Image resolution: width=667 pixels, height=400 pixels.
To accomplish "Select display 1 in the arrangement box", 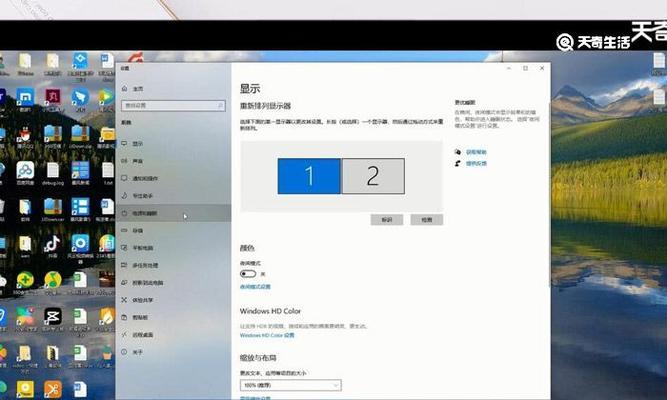I will click(x=309, y=176).
